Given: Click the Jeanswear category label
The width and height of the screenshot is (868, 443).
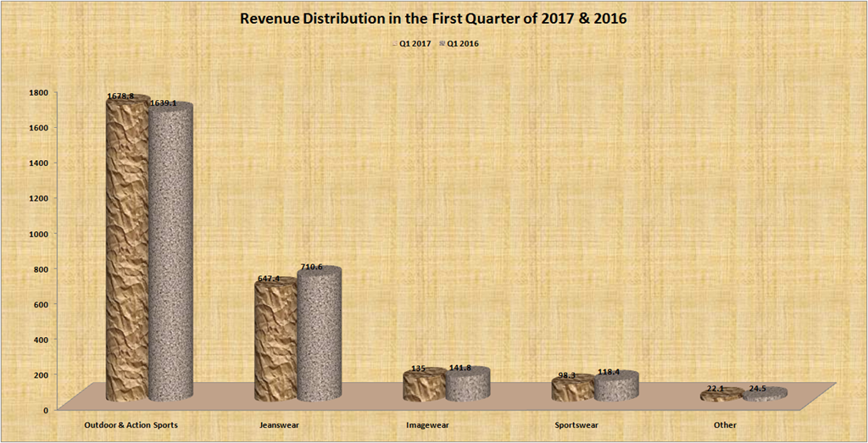Looking at the screenshot, I should click(x=278, y=425).
